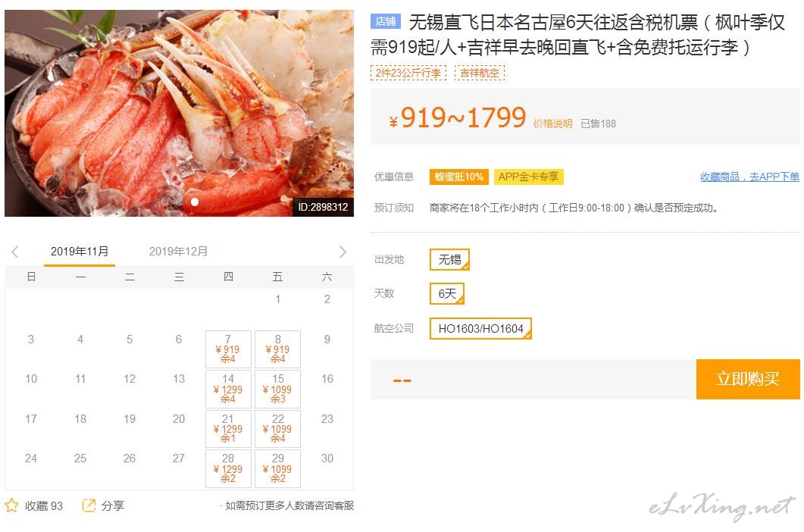Go to previous month with left arrow
804x532 pixels.
click(15, 252)
